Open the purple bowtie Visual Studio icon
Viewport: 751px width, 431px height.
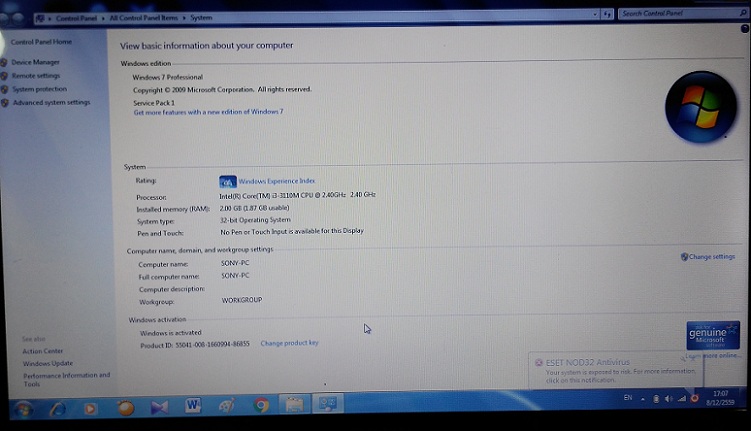pos(159,407)
